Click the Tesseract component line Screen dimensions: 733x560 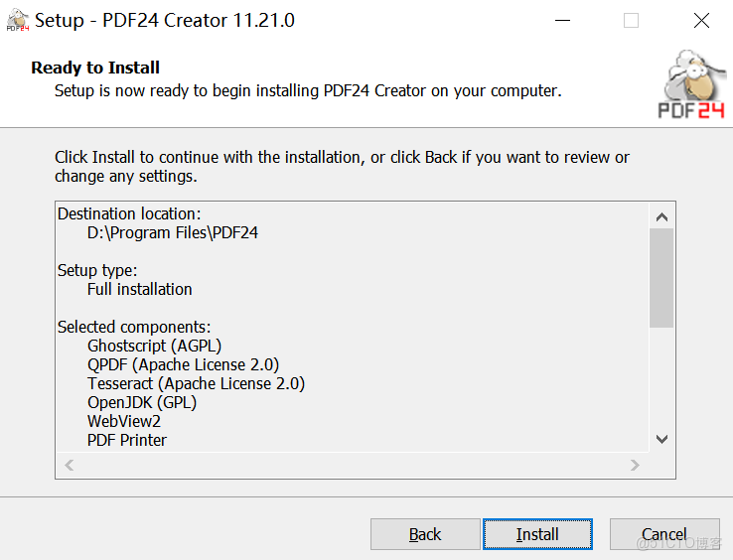pos(196,383)
